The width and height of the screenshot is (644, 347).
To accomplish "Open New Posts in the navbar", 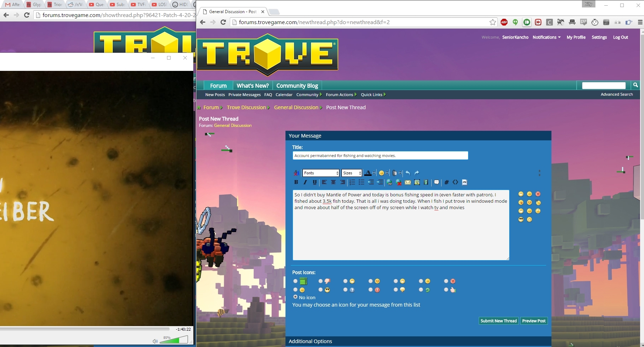I will pos(215,95).
